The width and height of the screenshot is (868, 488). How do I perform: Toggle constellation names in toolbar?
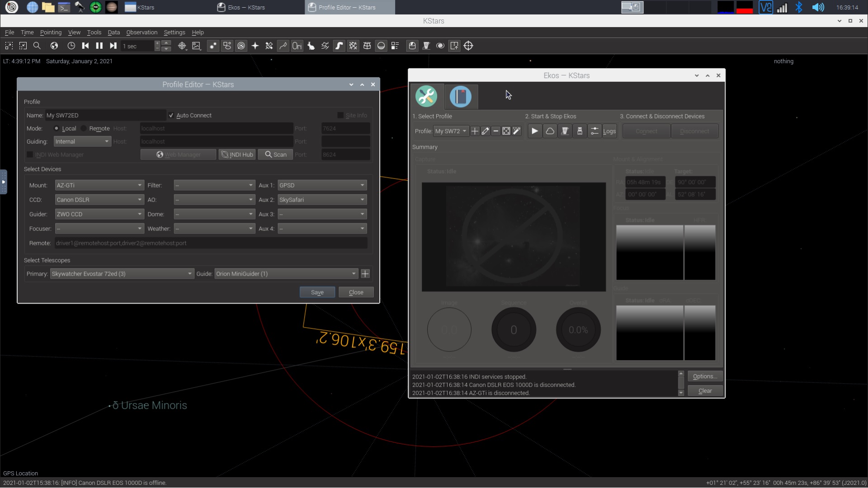297,46
